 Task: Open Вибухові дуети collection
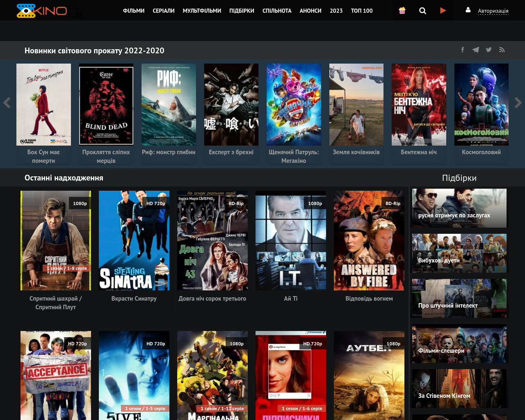click(x=459, y=253)
